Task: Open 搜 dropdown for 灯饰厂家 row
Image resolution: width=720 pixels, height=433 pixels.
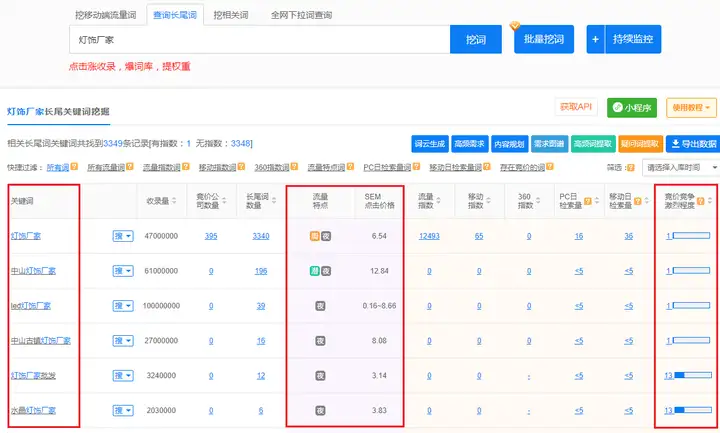Action: tap(123, 236)
